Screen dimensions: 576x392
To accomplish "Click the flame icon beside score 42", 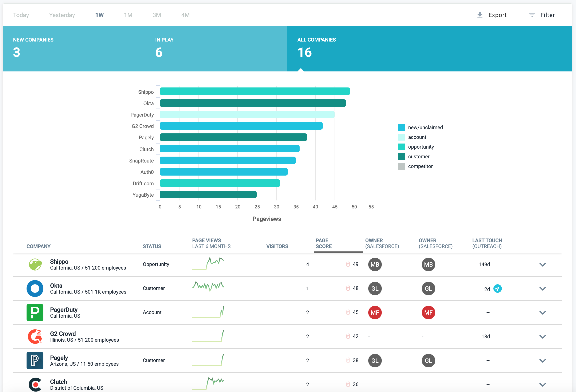I will click(x=348, y=336).
